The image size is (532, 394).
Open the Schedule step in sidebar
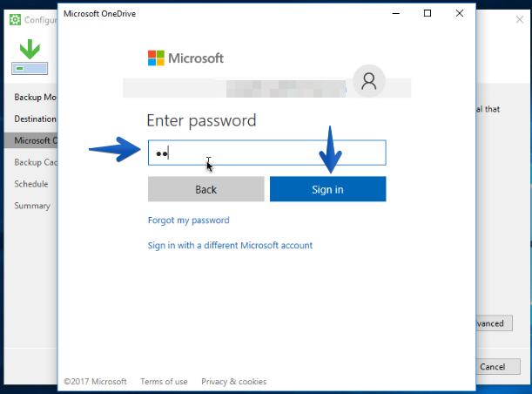point(31,184)
